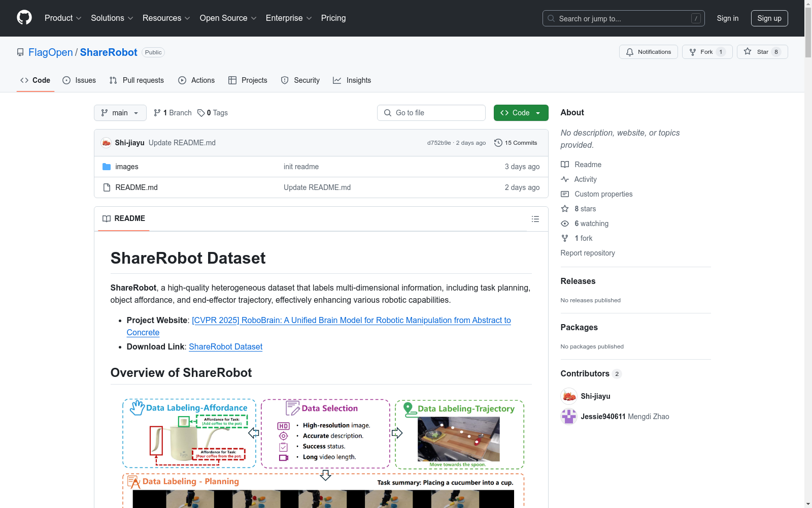The width and height of the screenshot is (812, 508).
Task: Open the README outline icon
Action: (x=535, y=219)
